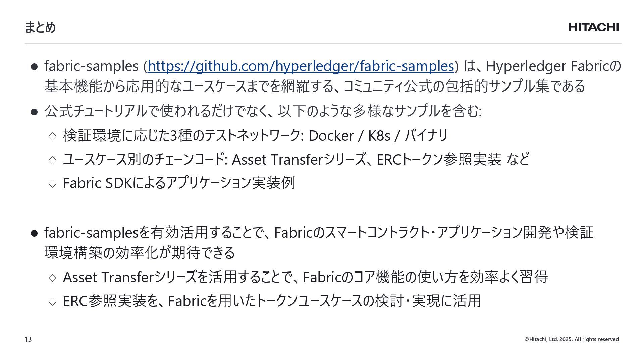Click the まとめ slide title
Screen dimensions: 644x362
(40, 27)
